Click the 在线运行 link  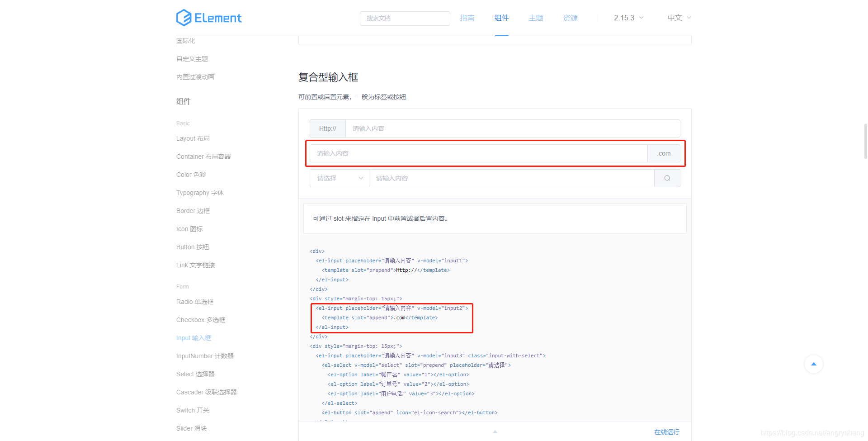coord(666,432)
